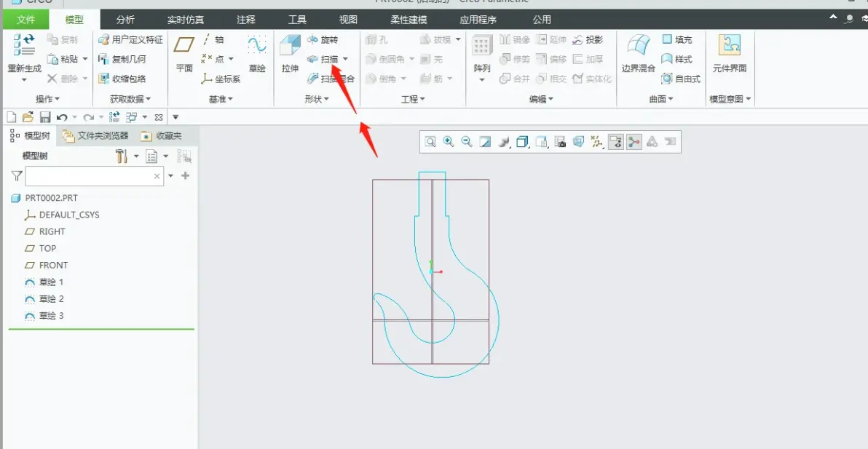Click the model tree search field
The height and width of the screenshot is (449, 868).
pyautogui.click(x=94, y=176)
